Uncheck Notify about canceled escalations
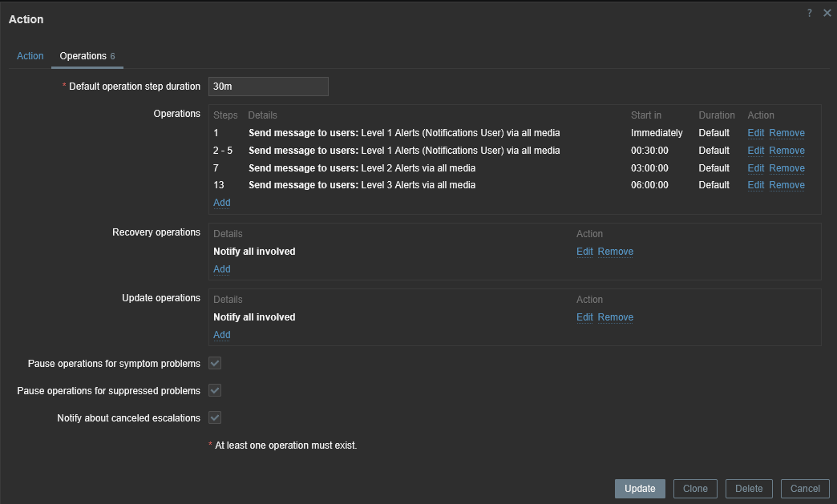This screenshot has height=504, width=837. click(215, 418)
